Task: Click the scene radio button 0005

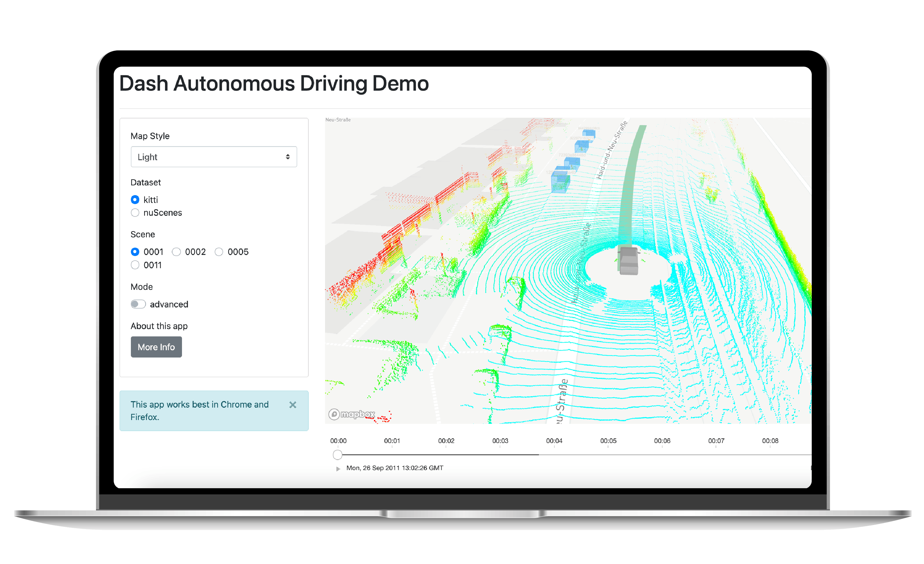Action: pos(222,252)
